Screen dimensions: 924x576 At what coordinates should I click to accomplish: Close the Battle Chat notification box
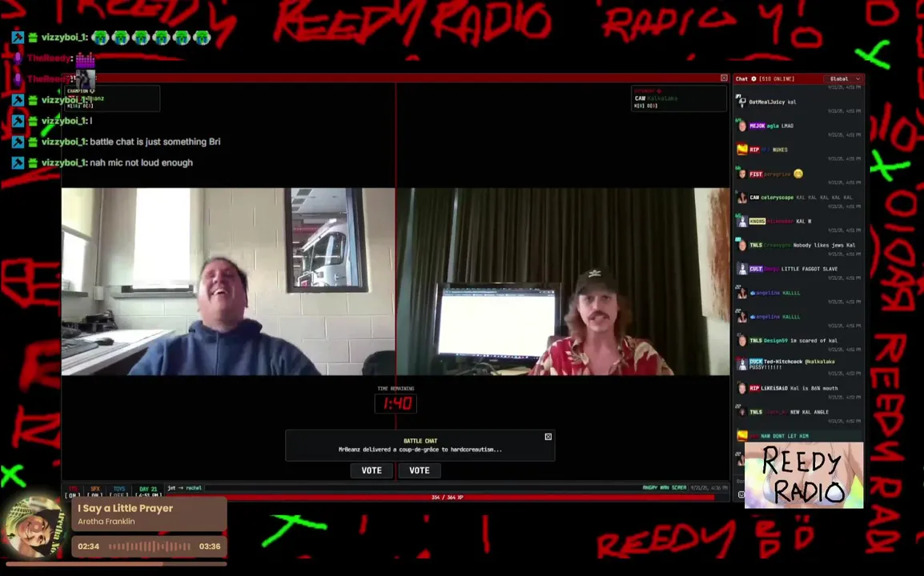[548, 437]
